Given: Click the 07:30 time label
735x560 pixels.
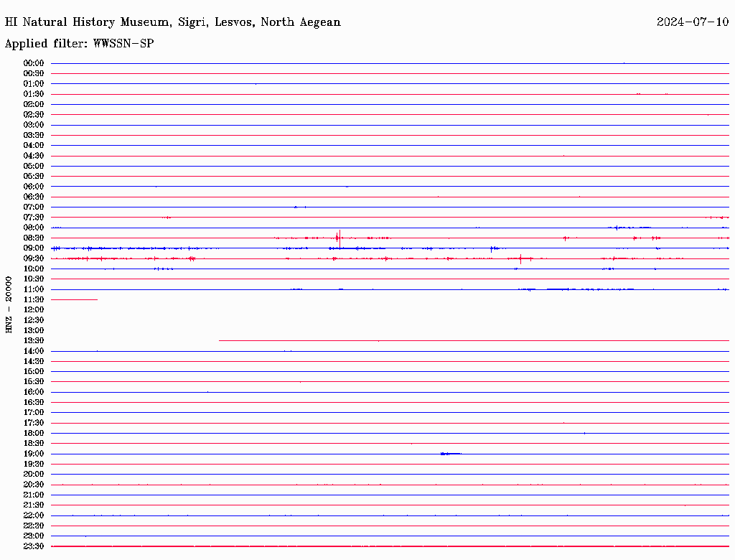Looking at the screenshot, I should (x=34, y=218).
